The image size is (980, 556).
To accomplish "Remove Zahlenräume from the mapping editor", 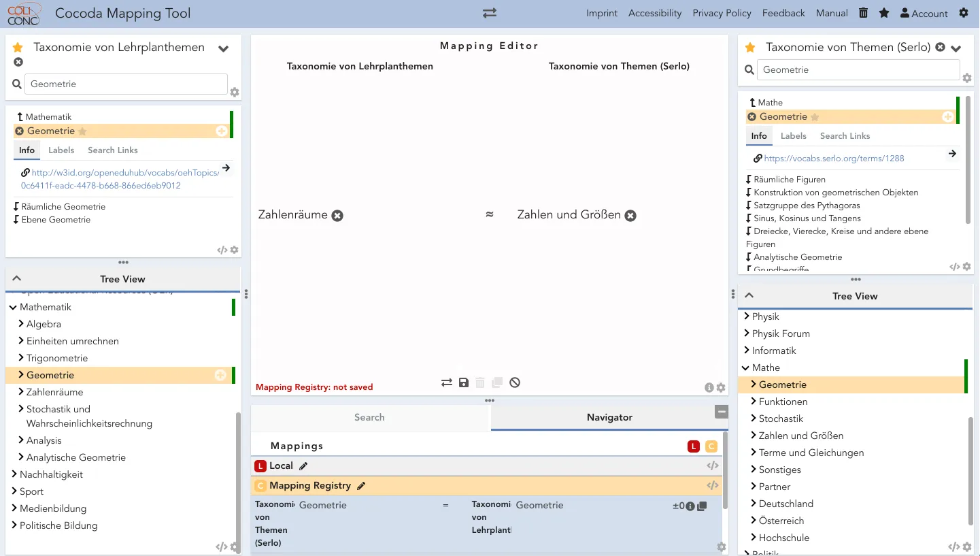I will tap(337, 216).
